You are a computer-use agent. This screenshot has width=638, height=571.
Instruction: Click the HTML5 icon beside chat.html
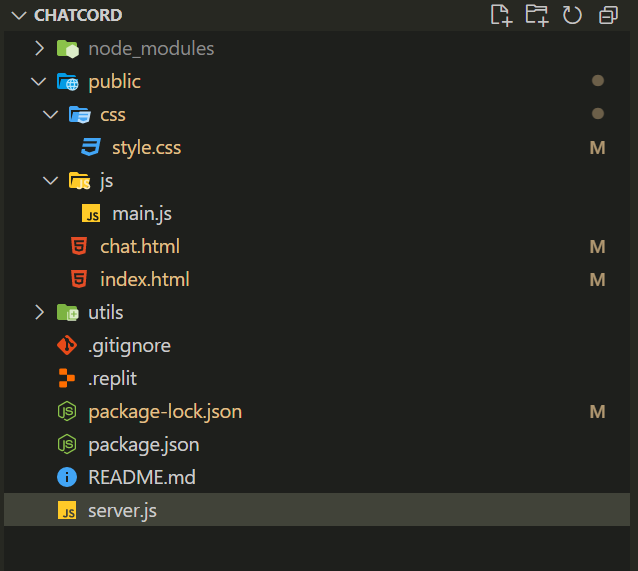(x=79, y=246)
